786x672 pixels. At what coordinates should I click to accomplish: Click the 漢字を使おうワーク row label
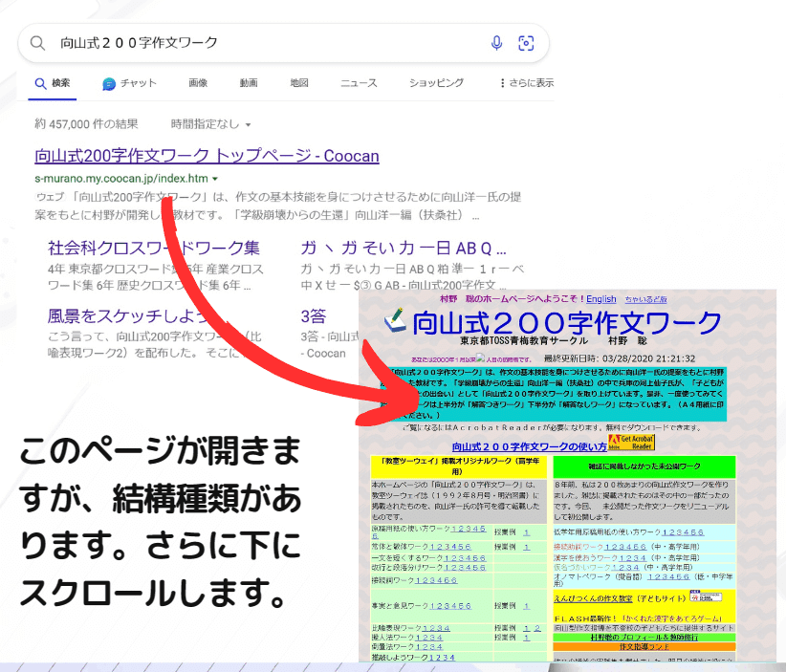[x=586, y=557]
